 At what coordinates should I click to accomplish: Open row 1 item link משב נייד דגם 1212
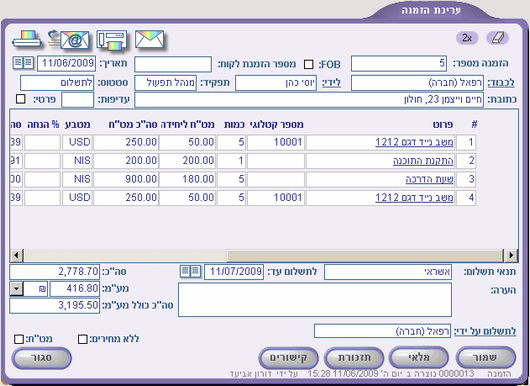(x=414, y=142)
